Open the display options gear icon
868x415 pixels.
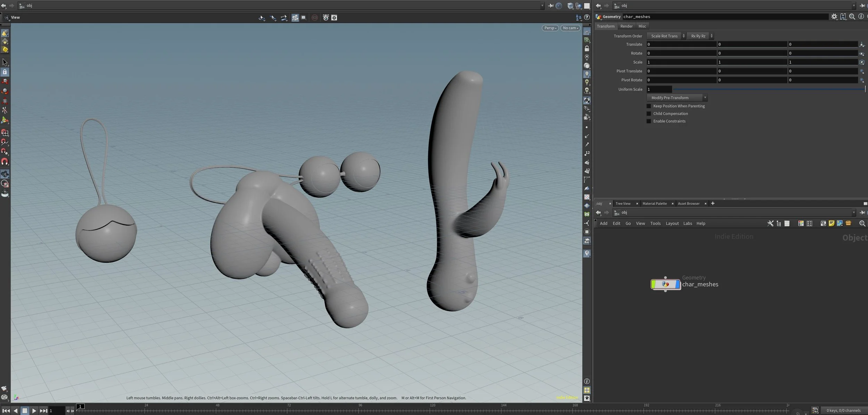coord(334,18)
